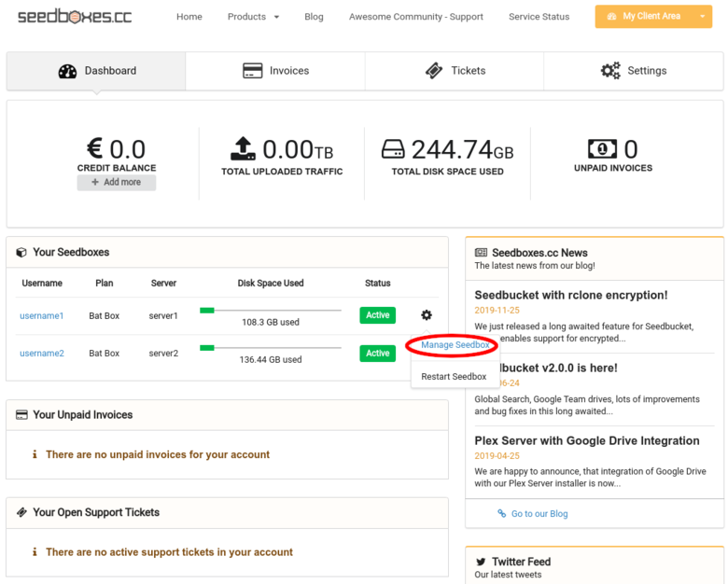The image size is (728, 584).
Task: Click the cube icon beside Your Seedboxes
Action: (x=21, y=253)
